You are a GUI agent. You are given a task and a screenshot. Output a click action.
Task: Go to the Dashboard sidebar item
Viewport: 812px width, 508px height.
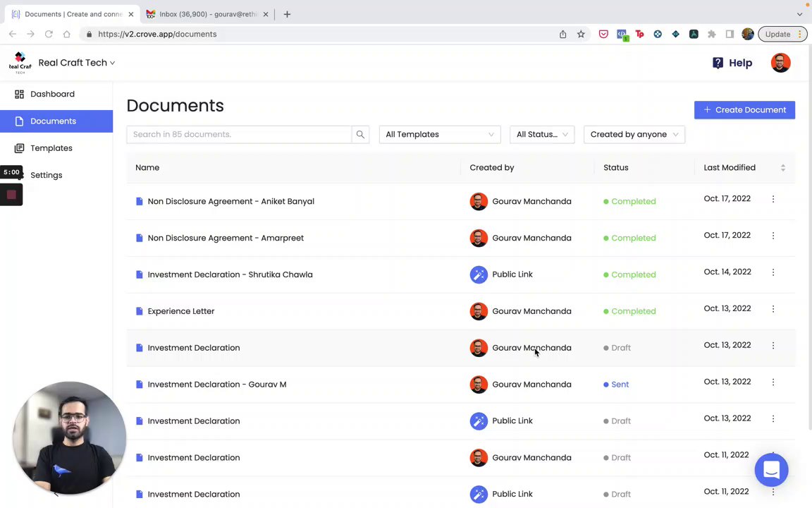tap(52, 94)
